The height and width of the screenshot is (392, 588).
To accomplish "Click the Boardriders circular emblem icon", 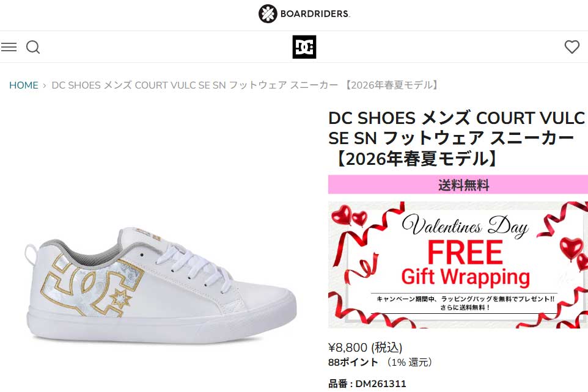I will coord(267,14).
